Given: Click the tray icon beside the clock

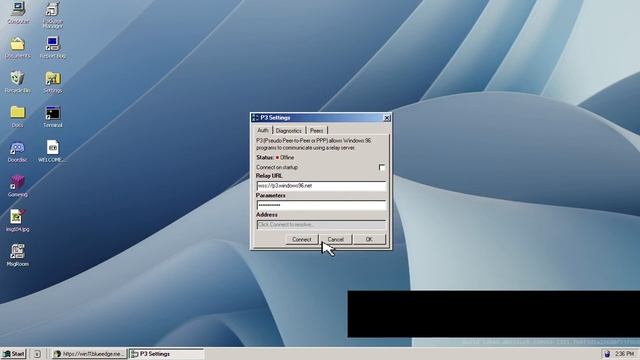Looking at the screenshot, I should pyautogui.click(x=607, y=354).
